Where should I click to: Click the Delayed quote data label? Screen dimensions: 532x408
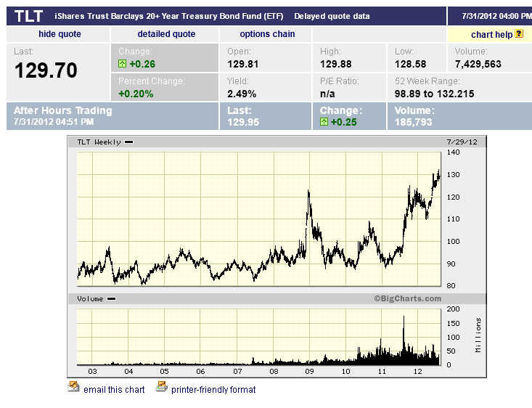coord(332,16)
